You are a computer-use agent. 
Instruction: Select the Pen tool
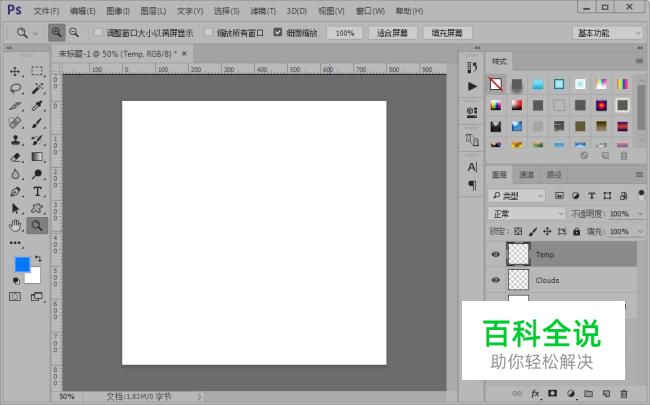click(15, 192)
